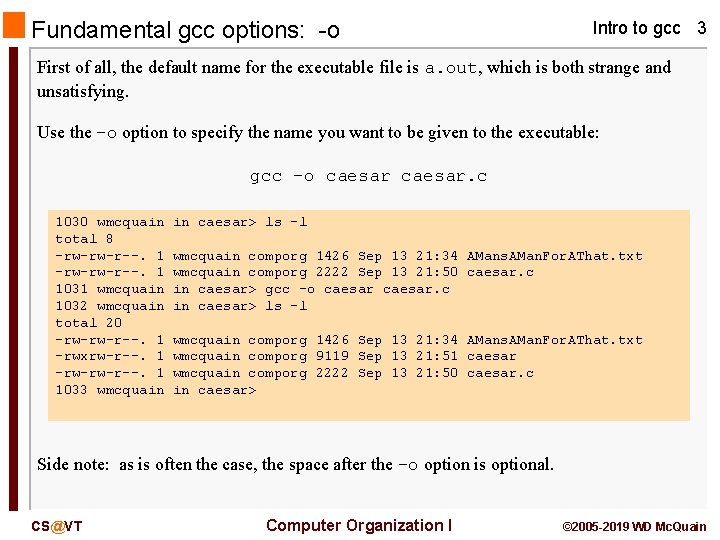Click the gcc command at prompt 1031
The image size is (720, 540).
357,289
